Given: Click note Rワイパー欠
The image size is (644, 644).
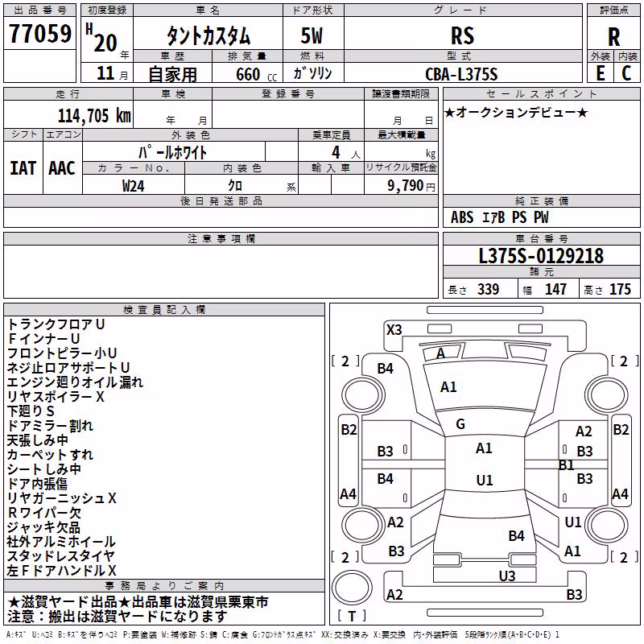Looking at the screenshot, I should [x=44, y=513].
